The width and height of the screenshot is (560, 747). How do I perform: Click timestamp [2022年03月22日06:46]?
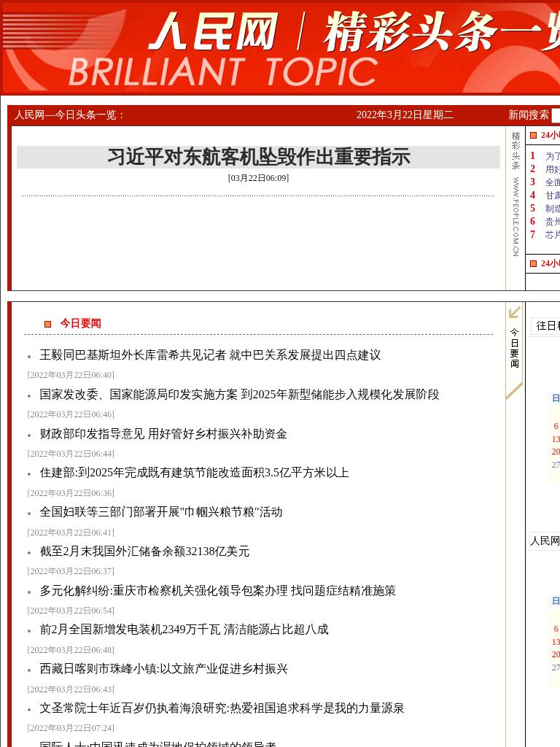(x=71, y=414)
